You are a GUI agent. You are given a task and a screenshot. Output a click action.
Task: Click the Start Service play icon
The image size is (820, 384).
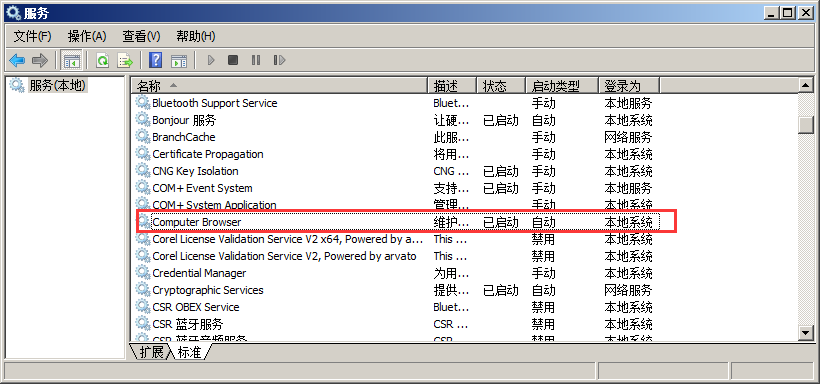click(x=211, y=60)
